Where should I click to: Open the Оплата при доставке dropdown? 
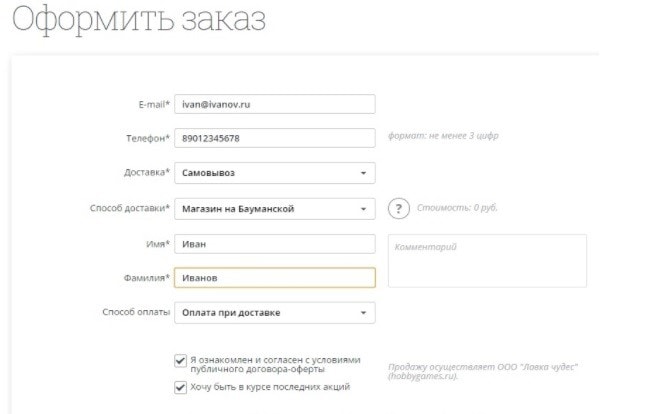tap(275, 313)
